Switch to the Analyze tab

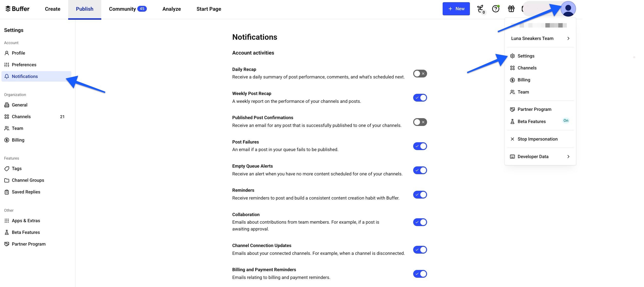click(x=171, y=9)
